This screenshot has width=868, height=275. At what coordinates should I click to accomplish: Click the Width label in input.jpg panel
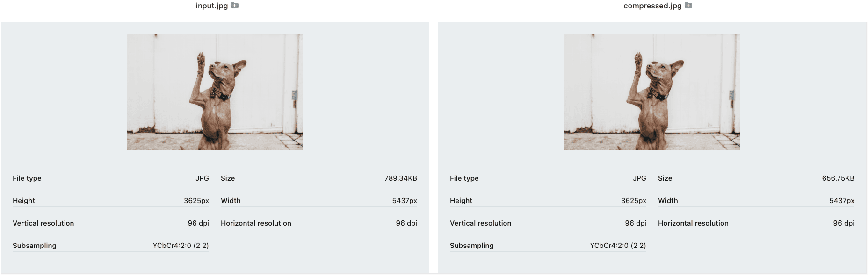[231, 201]
